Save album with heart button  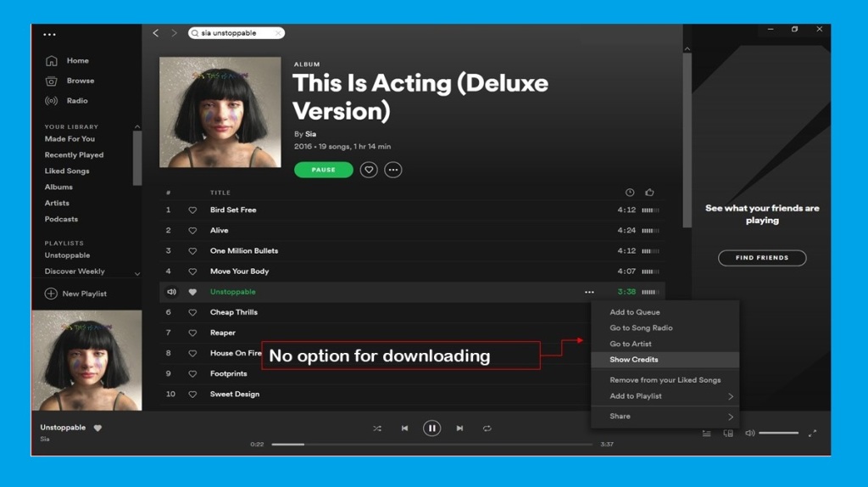[x=369, y=170]
